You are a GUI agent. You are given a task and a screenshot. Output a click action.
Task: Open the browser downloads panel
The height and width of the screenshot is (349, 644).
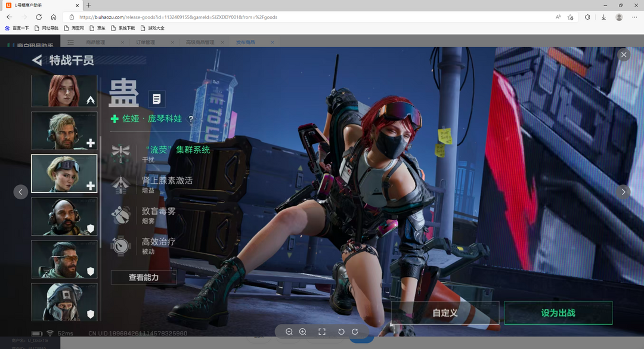(603, 17)
